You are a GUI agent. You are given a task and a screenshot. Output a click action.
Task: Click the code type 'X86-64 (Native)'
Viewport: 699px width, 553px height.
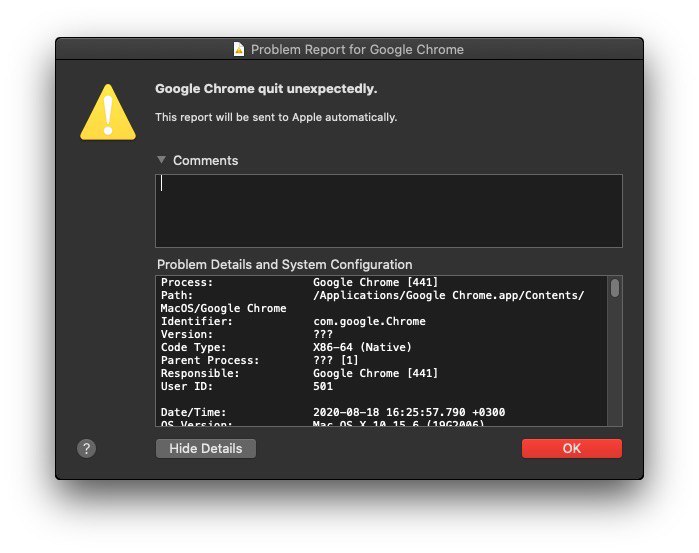click(x=362, y=347)
